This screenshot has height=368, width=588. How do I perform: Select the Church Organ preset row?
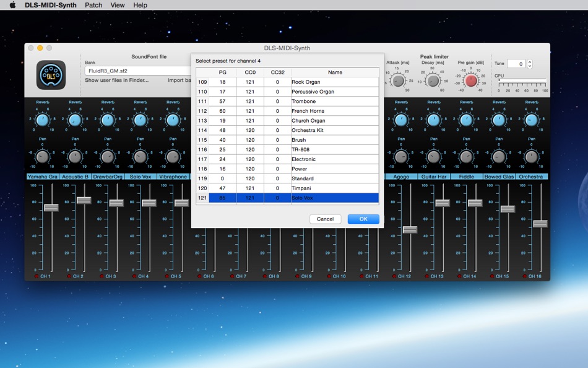coord(287,121)
